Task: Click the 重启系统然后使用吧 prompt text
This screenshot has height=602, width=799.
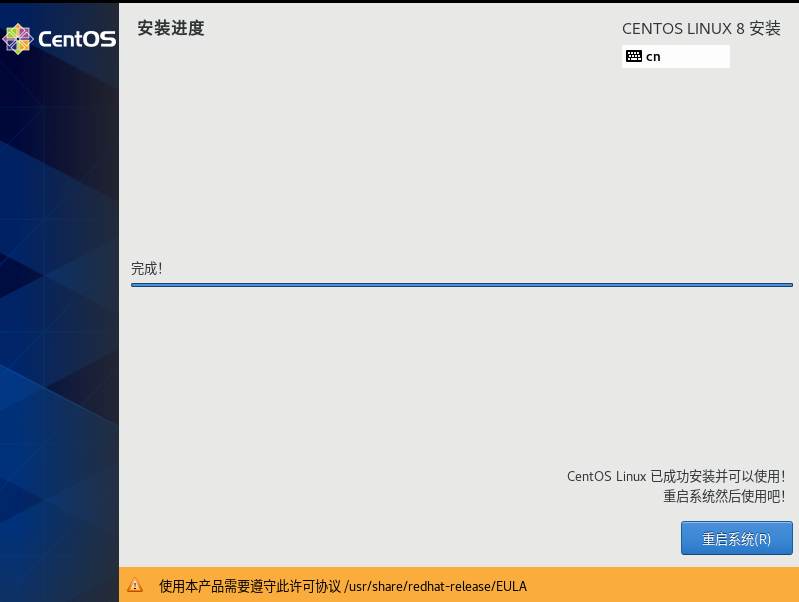Action: (723, 496)
